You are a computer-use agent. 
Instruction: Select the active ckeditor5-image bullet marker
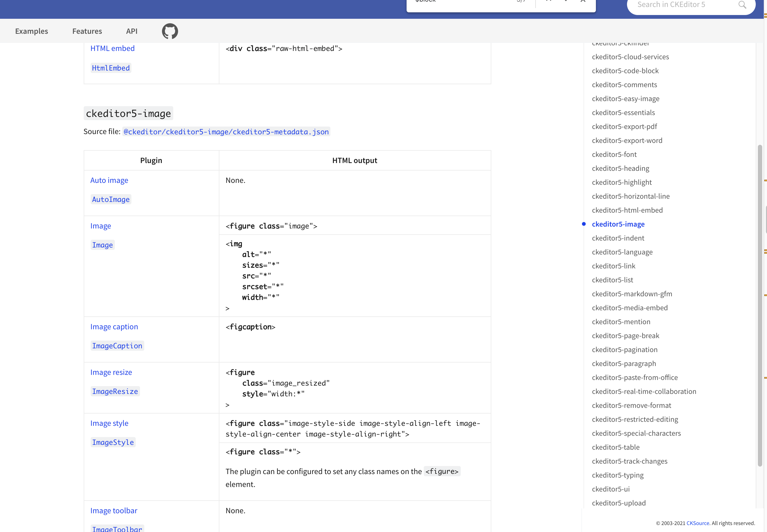(584, 224)
